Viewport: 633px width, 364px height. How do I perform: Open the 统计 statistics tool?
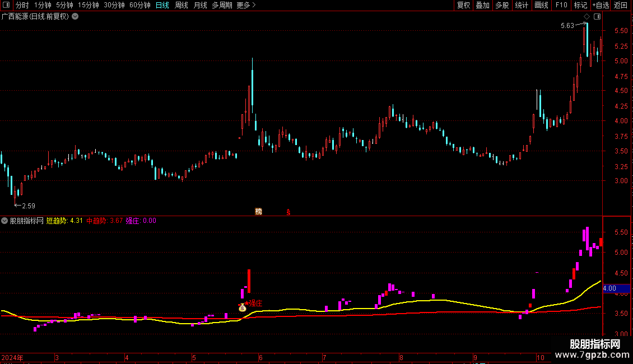[x=522, y=5]
